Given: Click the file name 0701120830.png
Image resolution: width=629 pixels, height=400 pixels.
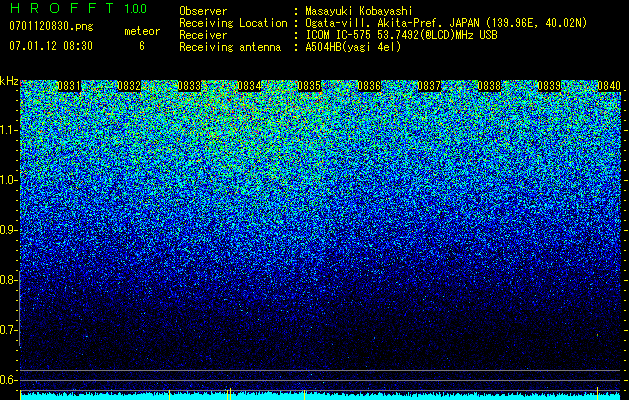Looking at the screenshot, I should [x=51, y=26].
